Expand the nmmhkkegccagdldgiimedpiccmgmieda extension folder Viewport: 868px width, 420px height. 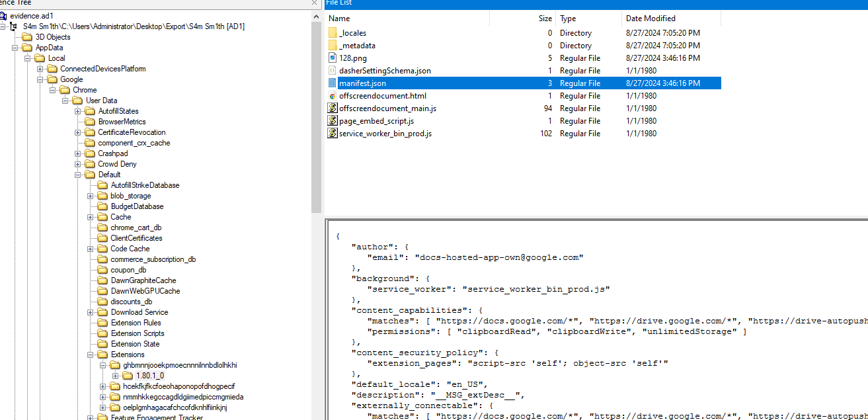(102, 397)
